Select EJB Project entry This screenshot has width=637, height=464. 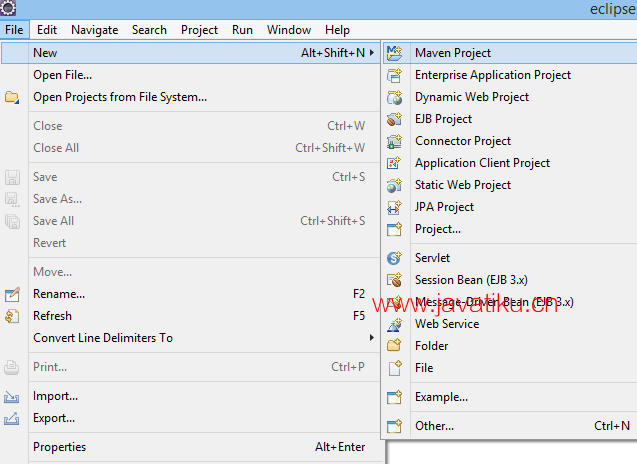coord(510,119)
